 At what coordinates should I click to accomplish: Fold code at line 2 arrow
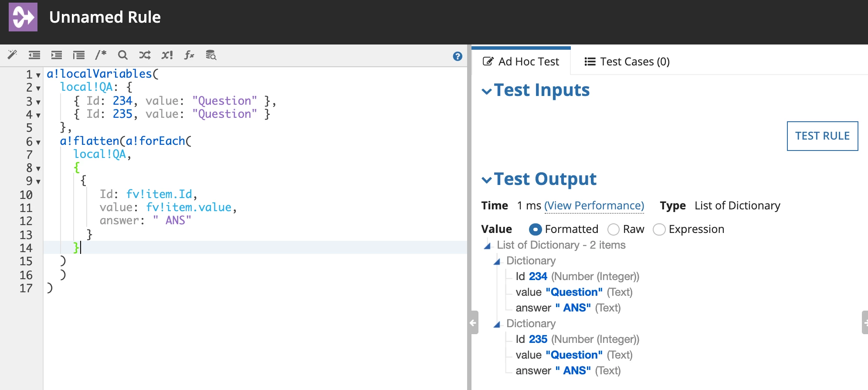[x=38, y=89]
